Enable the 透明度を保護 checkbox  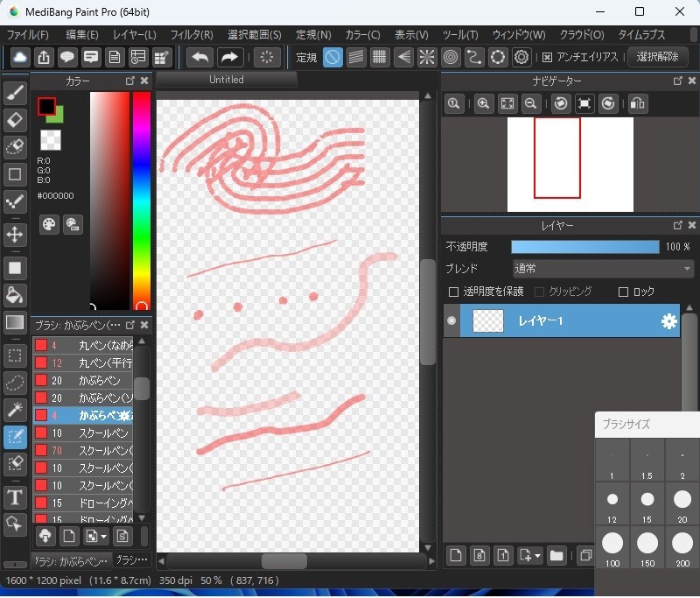[x=453, y=292]
